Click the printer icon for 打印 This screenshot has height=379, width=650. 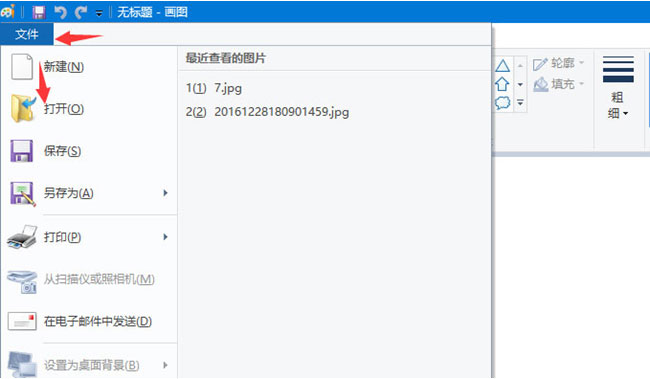tap(22, 237)
